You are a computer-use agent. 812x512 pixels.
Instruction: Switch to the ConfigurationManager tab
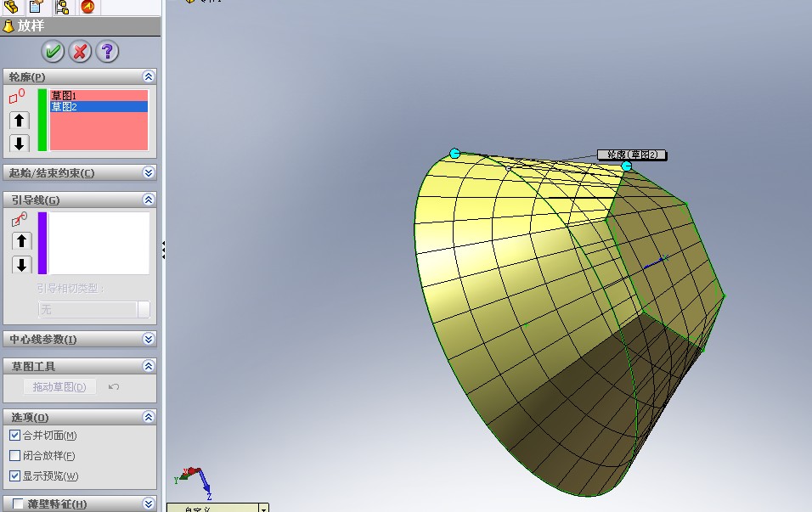tap(62, 7)
